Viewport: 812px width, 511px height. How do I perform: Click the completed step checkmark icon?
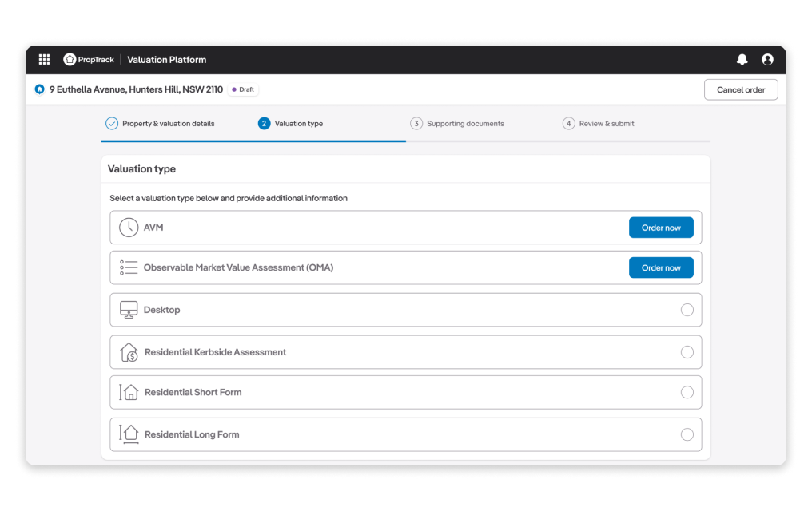[x=112, y=124]
